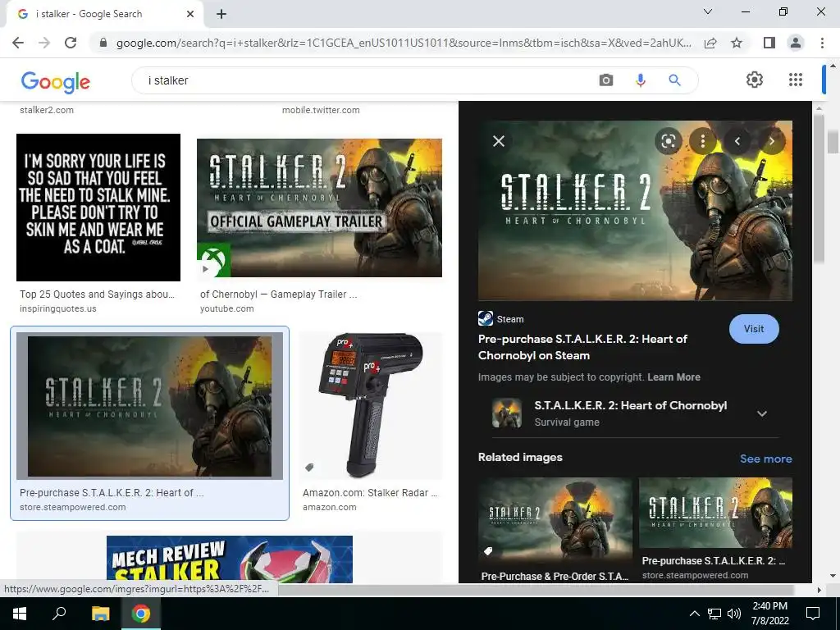The image size is (840, 630).
Task: Open the Mech Review Stalker image
Action: [230, 559]
